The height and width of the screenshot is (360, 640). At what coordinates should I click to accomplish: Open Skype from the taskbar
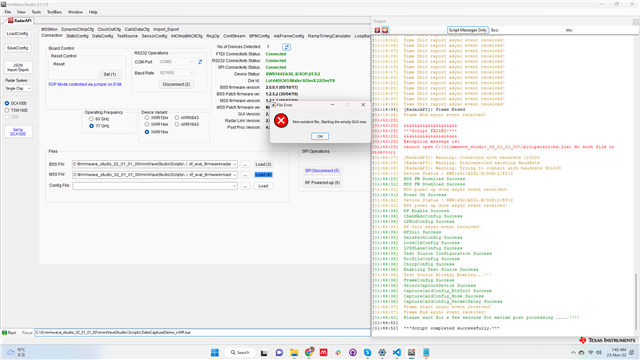(x=367, y=353)
